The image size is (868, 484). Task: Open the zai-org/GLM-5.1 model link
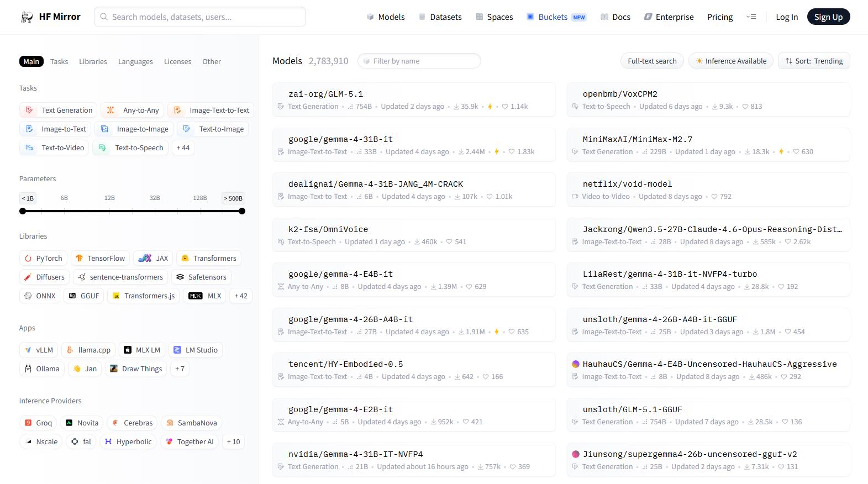pos(325,94)
